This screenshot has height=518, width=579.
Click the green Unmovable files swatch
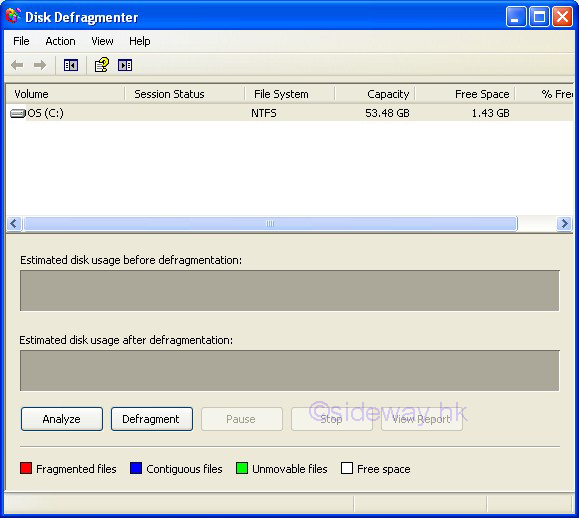242,468
